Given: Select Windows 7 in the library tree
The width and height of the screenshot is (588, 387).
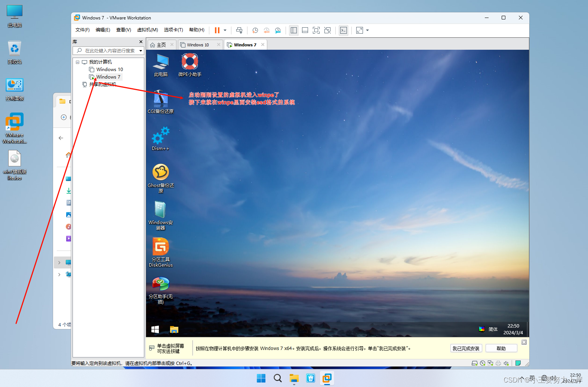Looking at the screenshot, I should (108, 77).
